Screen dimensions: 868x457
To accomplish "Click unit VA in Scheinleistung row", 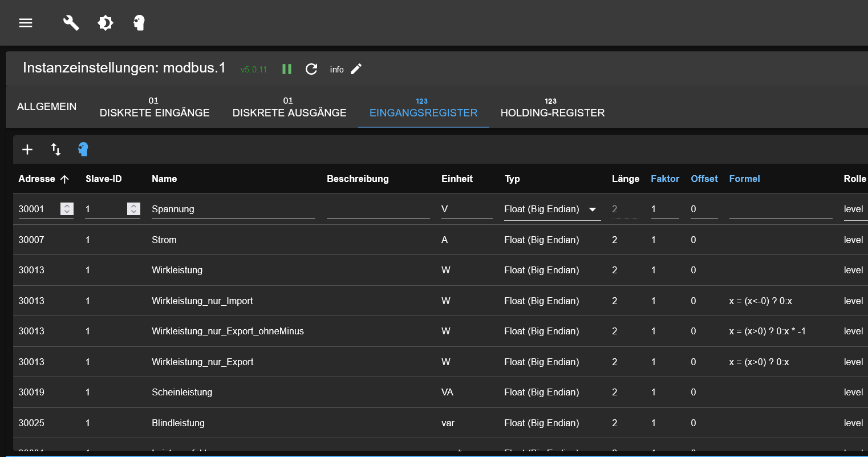I will (447, 393).
